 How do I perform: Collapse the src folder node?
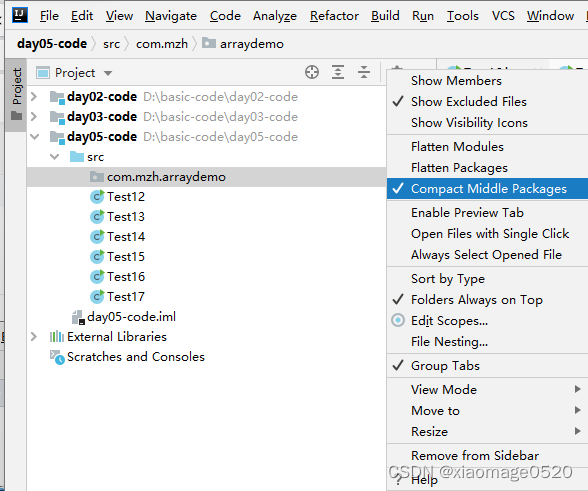(x=54, y=156)
